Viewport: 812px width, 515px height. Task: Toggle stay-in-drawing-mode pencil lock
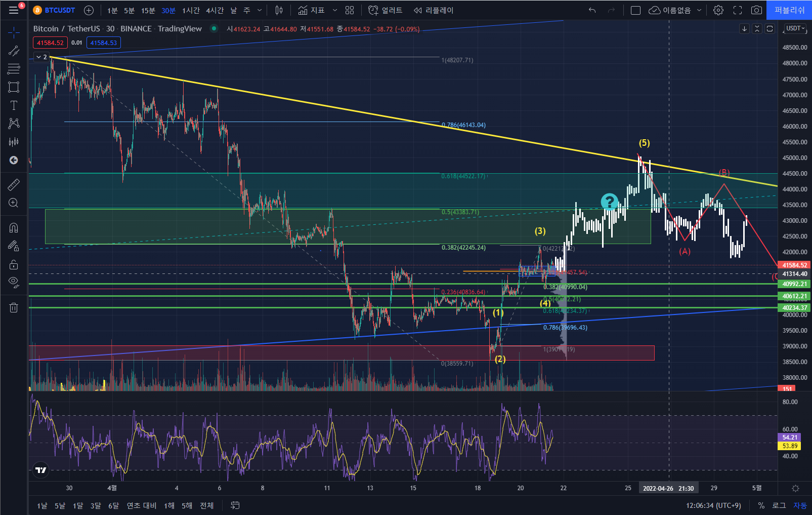14,246
